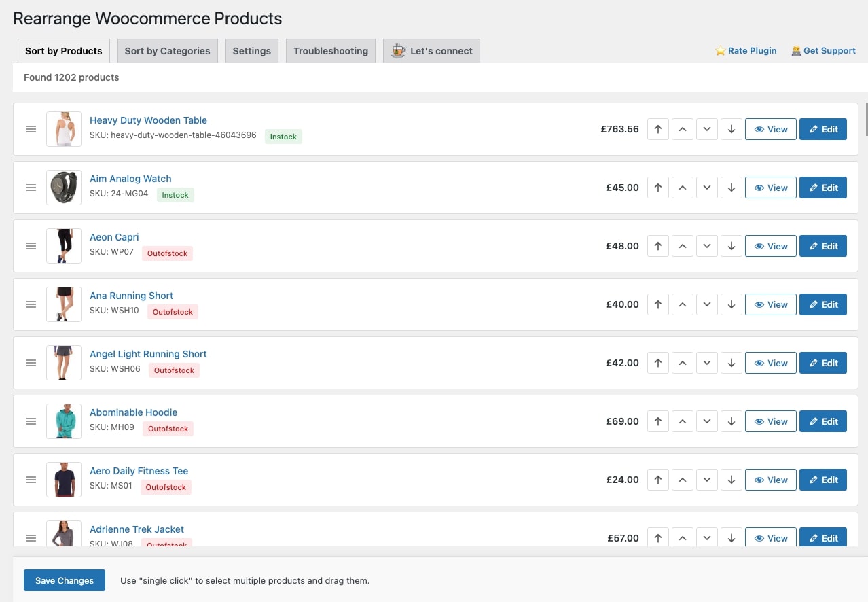Click the chevron down on Adrienne Trek Jacket

point(706,537)
